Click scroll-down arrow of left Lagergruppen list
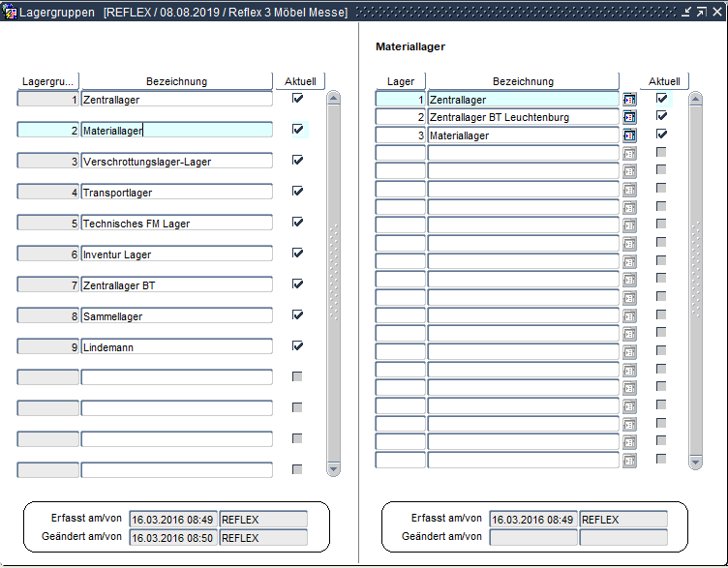 (333, 469)
